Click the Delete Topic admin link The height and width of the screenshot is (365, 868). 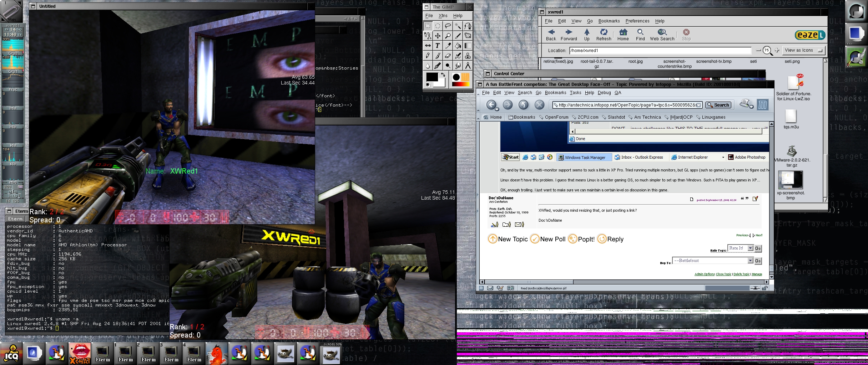click(741, 274)
